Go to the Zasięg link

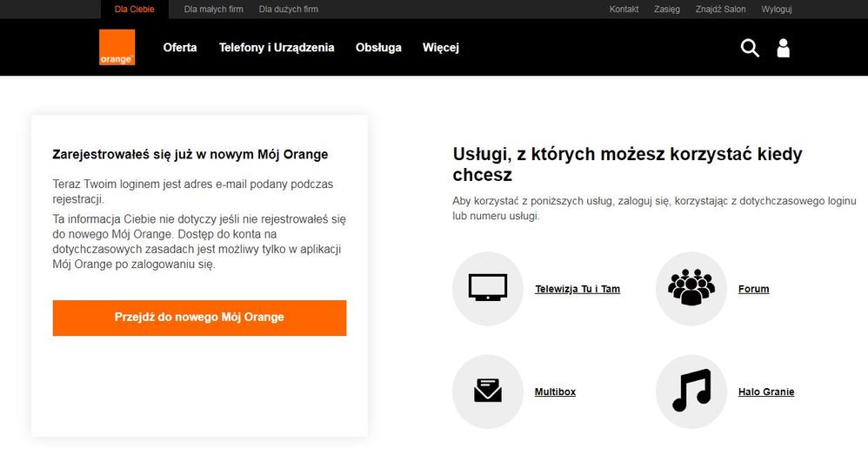click(x=667, y=10)
